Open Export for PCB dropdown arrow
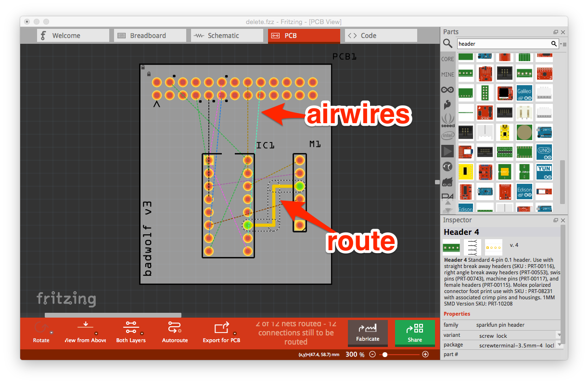588x384 pixels. point(235,333)
